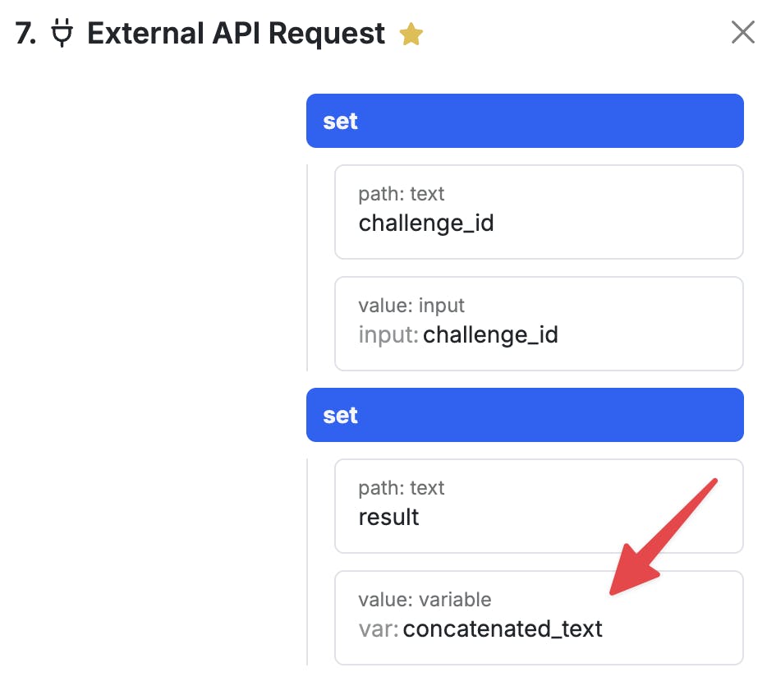
Task: Click the vertical line beside first set block
Action: (x=307, y=268)
